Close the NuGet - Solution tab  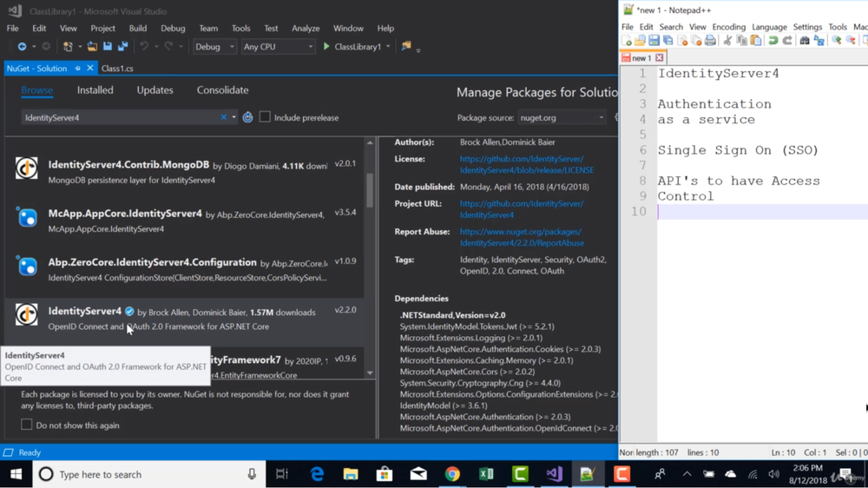(89, 68)
